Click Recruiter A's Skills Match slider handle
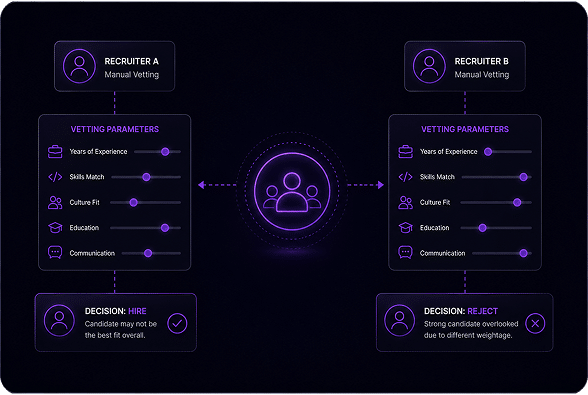This screenshot has width=588, height=395. pos(146,177)
